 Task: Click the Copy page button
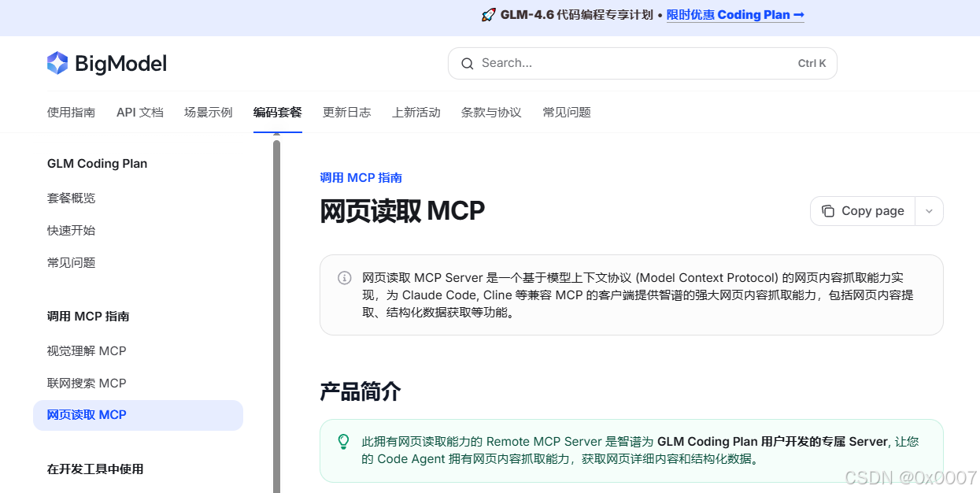pyautogui.click(x=863, y=211)
